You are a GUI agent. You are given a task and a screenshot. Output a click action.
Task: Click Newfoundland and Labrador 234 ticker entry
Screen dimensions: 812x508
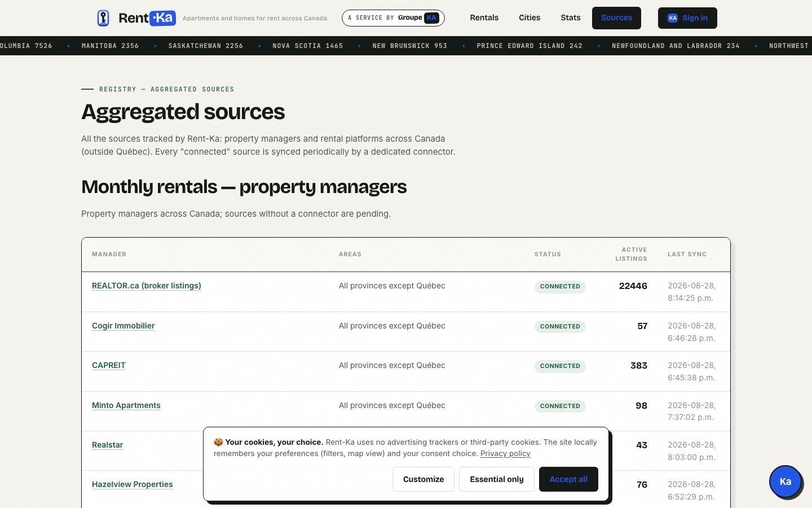[676, 46]
